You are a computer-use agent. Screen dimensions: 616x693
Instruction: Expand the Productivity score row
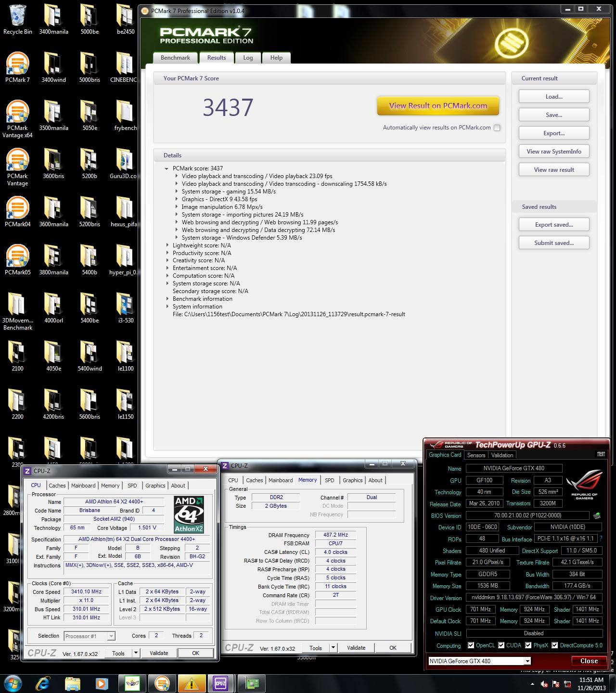(x=167, y=253)
